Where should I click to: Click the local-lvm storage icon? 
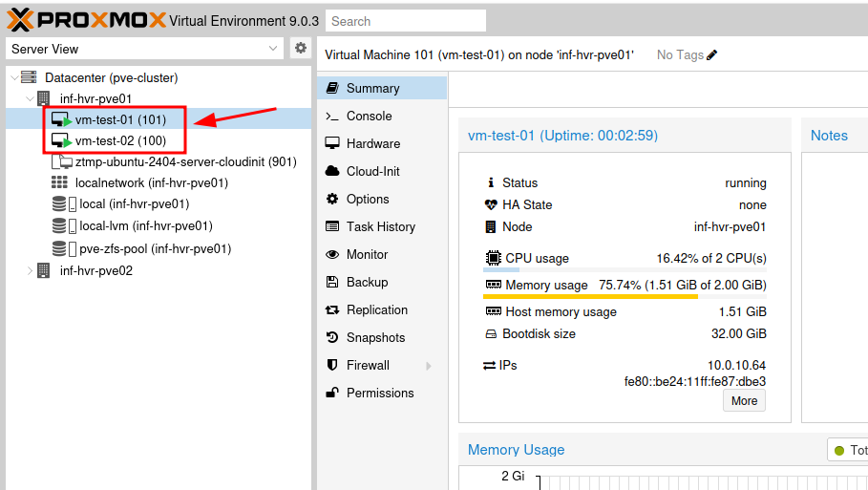tap(64, 226)
